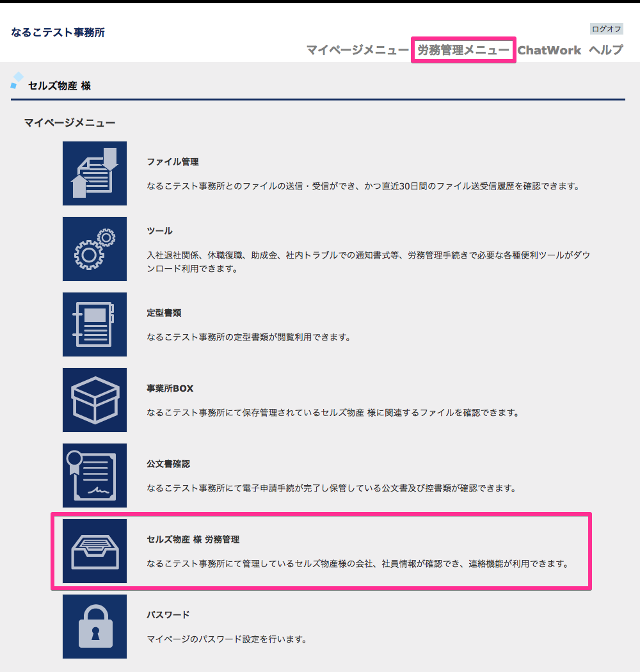The image size is (640, 672).
Task: Click the なるこテスト事務所 site title
Action: pos(58,33)
